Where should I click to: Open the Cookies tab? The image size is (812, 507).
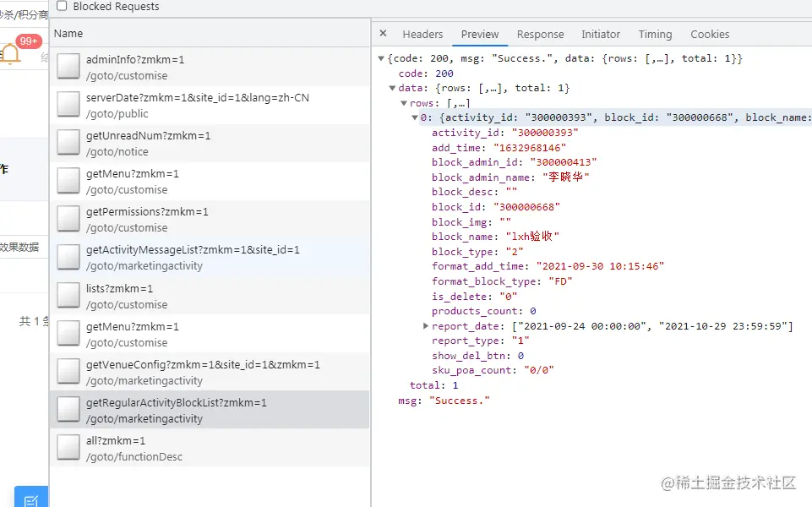[710, 34]
